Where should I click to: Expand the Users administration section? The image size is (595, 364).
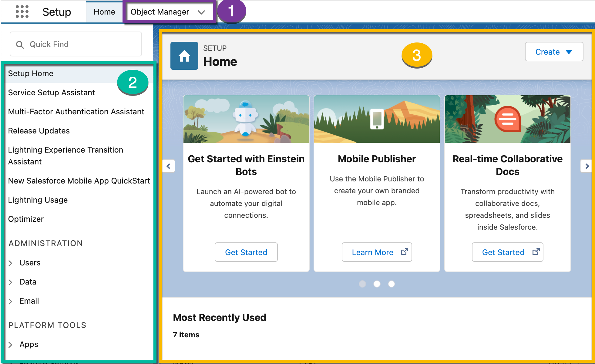(x=11, y=262)
